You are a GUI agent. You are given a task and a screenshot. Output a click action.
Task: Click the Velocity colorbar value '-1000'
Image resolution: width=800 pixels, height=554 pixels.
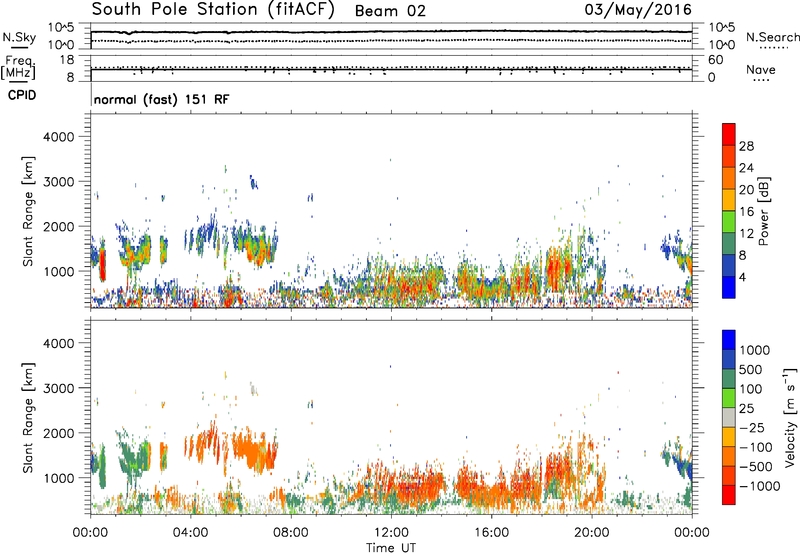(x=759, y=486)
